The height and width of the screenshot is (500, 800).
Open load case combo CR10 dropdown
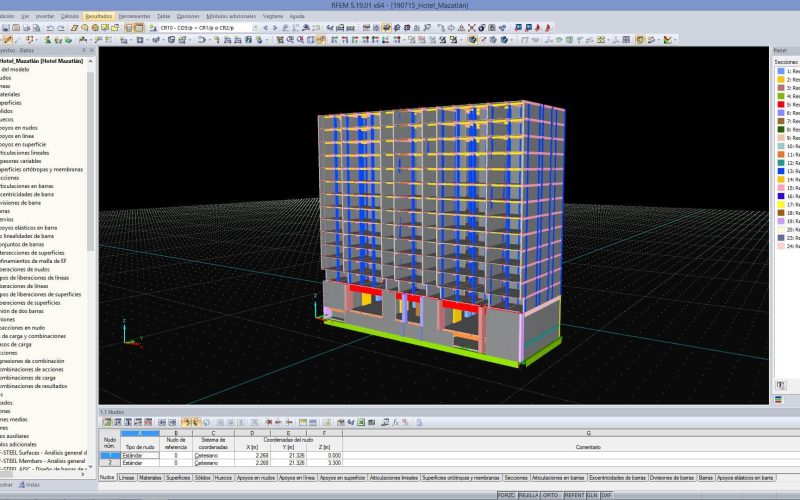(256, 28)
